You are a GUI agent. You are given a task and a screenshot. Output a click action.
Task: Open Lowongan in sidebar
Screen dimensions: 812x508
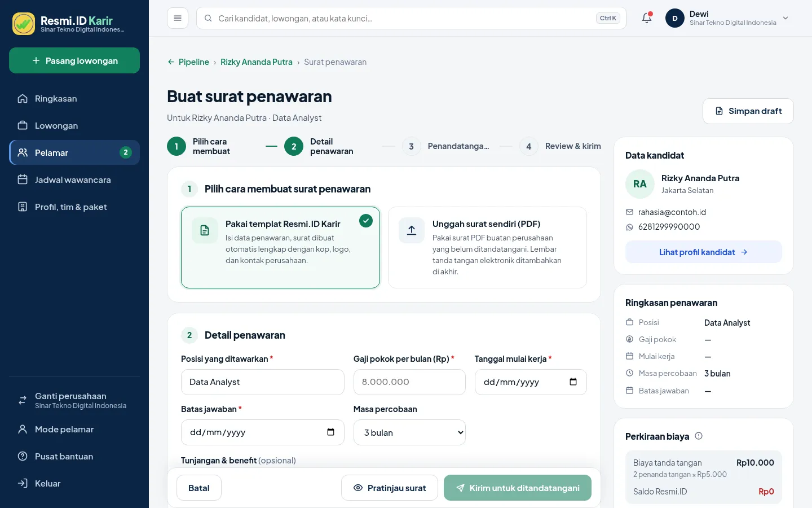[x=74, y=126]
